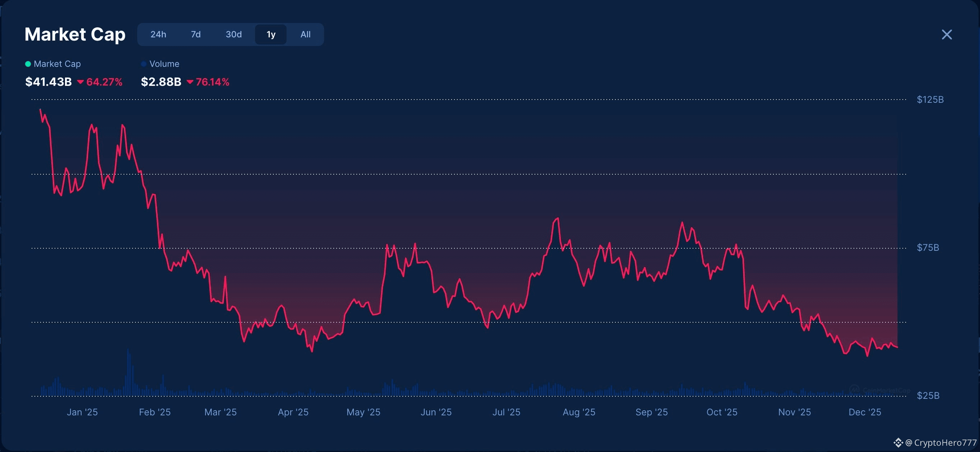Click red down arrow next to 64.27%

(x=80, y=82)
